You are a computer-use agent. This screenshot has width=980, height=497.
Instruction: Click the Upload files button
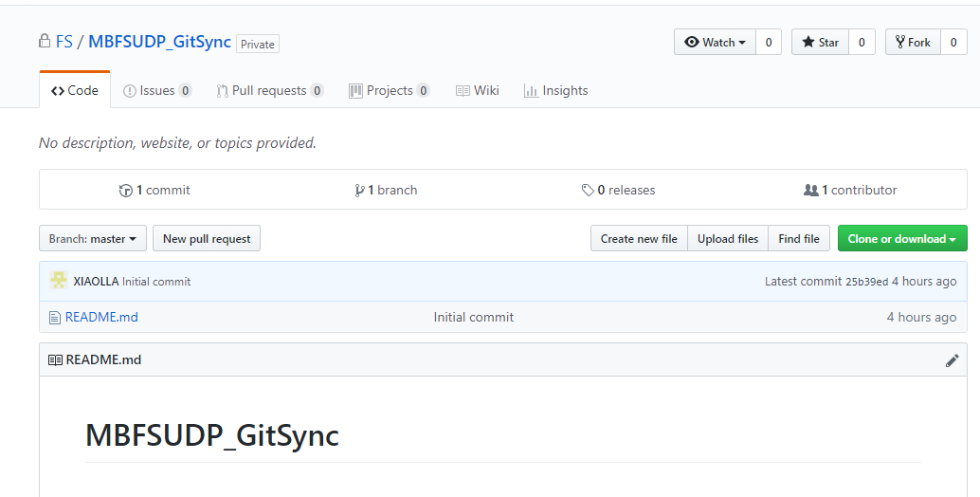point(728,239)
